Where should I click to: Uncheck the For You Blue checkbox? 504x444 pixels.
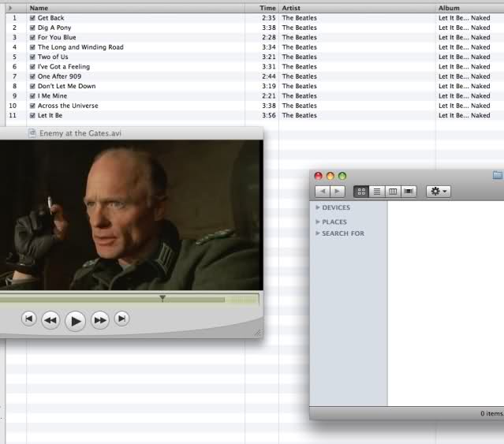coord(32,37)
